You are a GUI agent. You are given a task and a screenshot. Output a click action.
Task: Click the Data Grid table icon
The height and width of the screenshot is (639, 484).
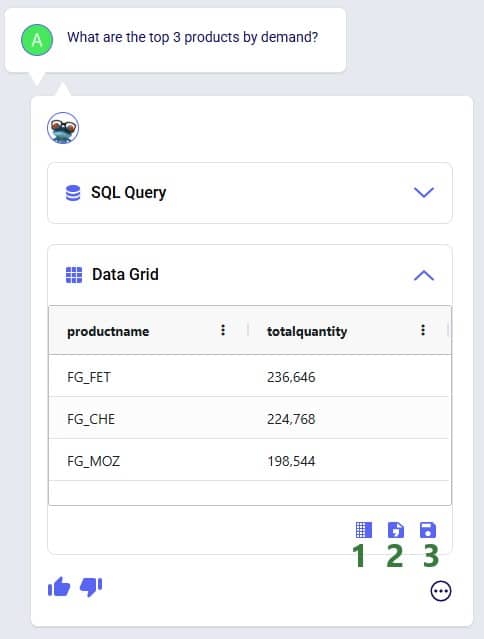[x=74, y=275]
